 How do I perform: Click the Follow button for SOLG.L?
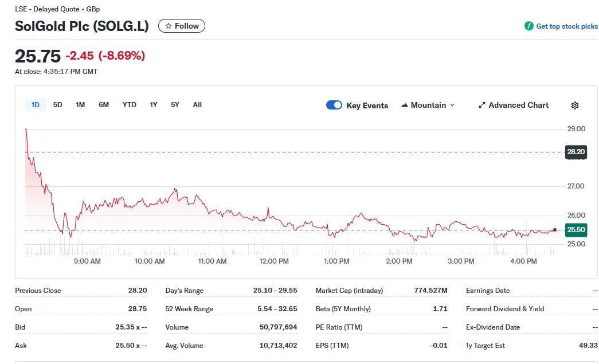tap(182, 25)
